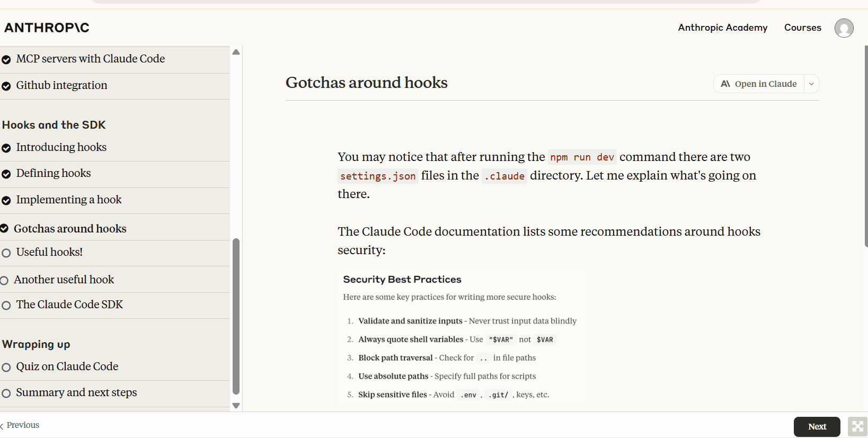The height and width of the screenshot is (438, 868).
Task: Click the Previous chevron arrow icon
Action: coord(2,426)
